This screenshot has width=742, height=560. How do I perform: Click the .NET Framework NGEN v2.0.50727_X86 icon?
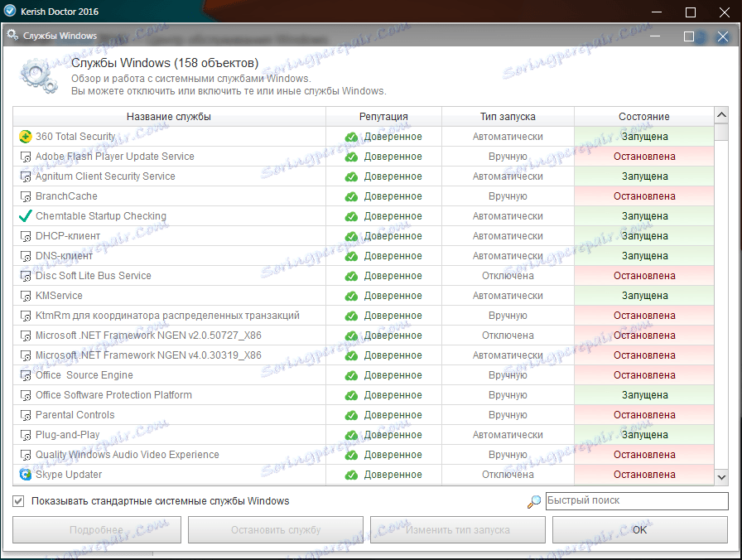(25, 336)
